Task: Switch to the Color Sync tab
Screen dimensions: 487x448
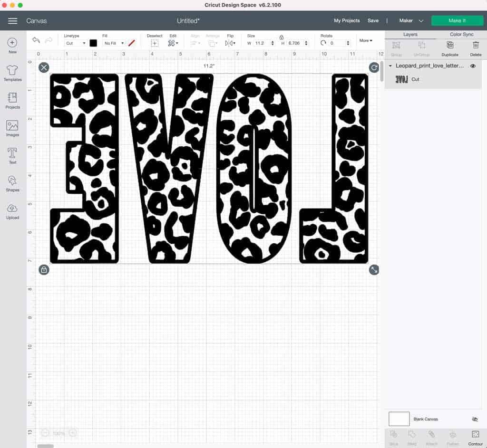Action: click(x=461, y=34)
